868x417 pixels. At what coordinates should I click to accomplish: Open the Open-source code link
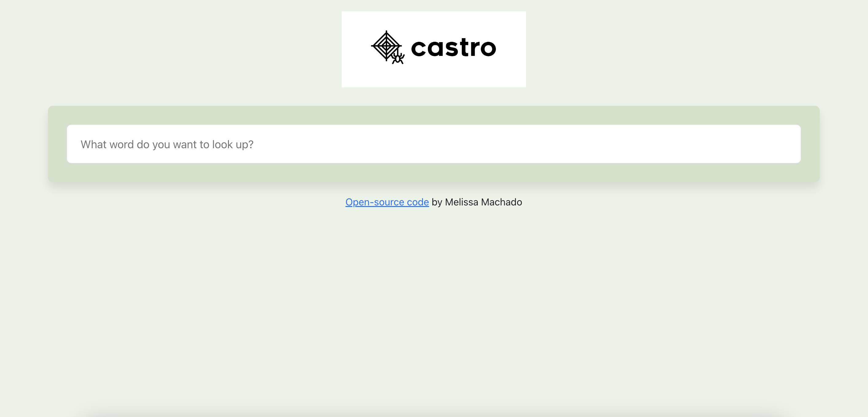387,202
